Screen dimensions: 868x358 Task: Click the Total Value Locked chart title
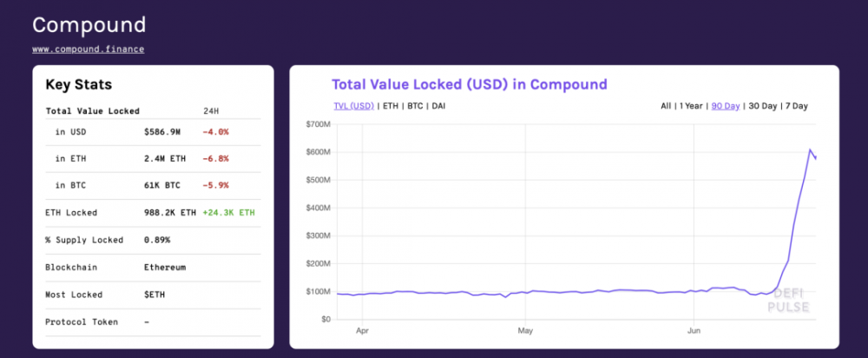470,84
